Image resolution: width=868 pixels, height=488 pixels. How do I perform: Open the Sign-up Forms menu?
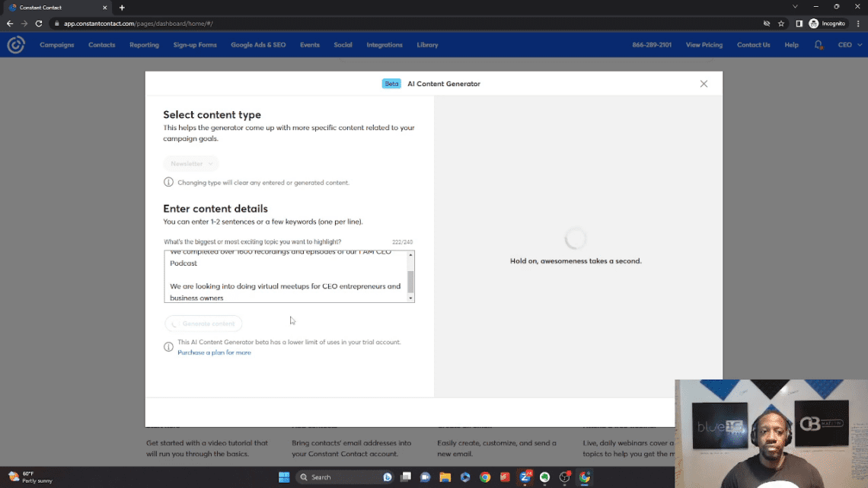pos(195,45)
